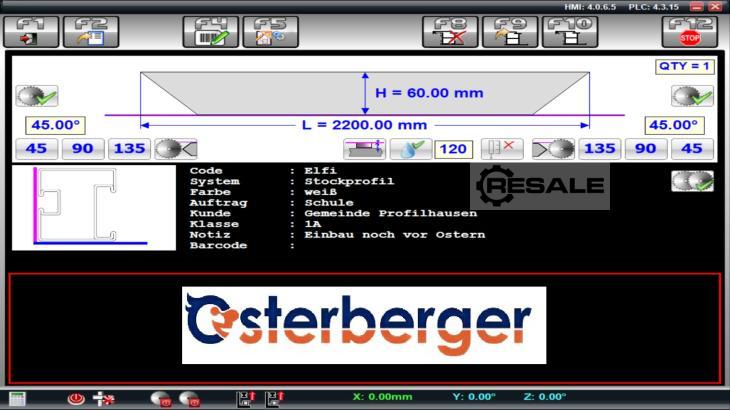Edit the left 45.00° angle field
The height and width of the screenshot is (410, 730).
coord(55,125)
